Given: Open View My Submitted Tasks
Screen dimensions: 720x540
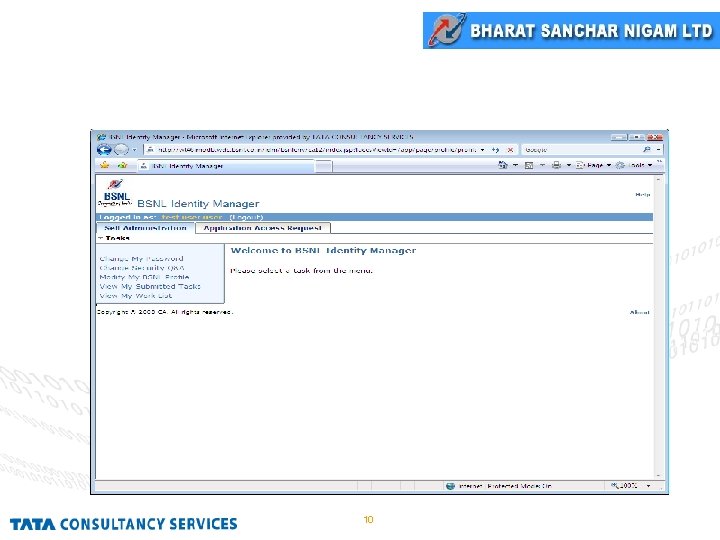Looking at the screenshot, I should 150,287.
